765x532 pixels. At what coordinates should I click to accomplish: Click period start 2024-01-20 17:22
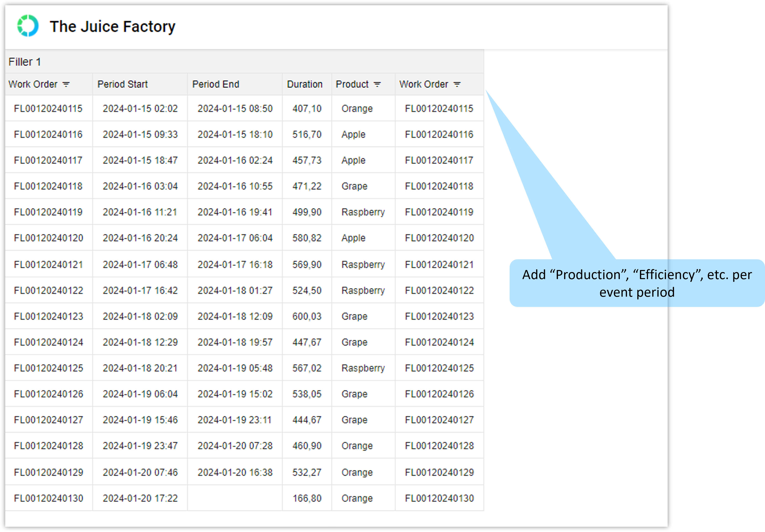[140, 499]
